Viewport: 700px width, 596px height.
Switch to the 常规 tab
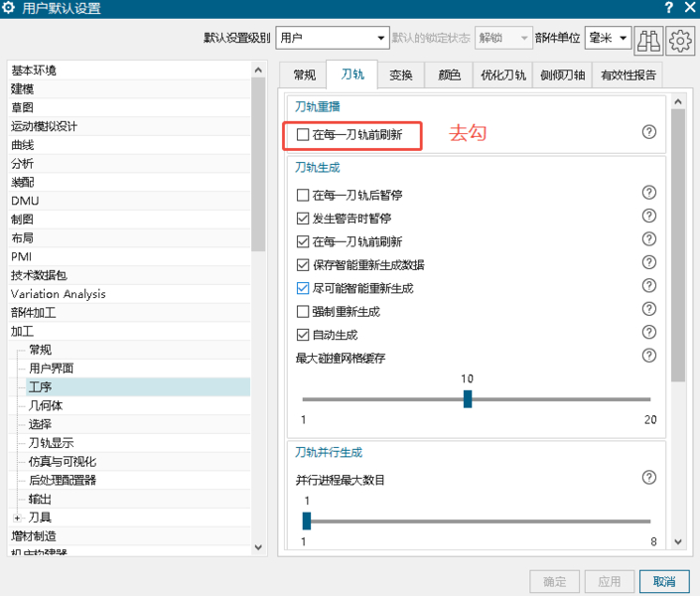tap(304, 75)
